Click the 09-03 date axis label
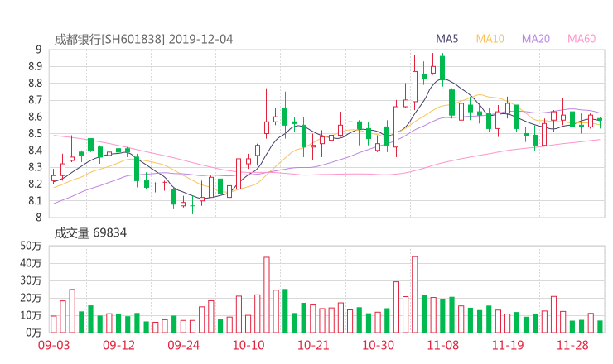The width and height of the screenshot is (613, 364). (x=54, y=346)
